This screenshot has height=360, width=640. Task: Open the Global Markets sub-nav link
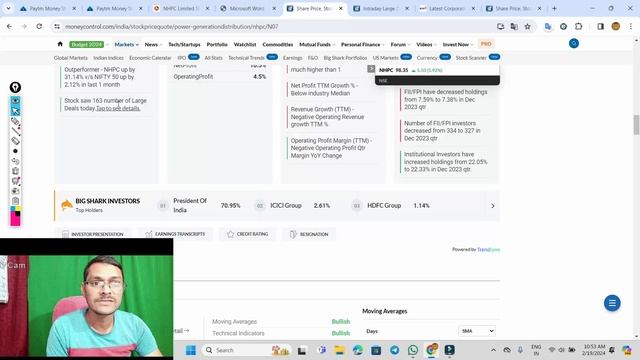coord(71,58)
